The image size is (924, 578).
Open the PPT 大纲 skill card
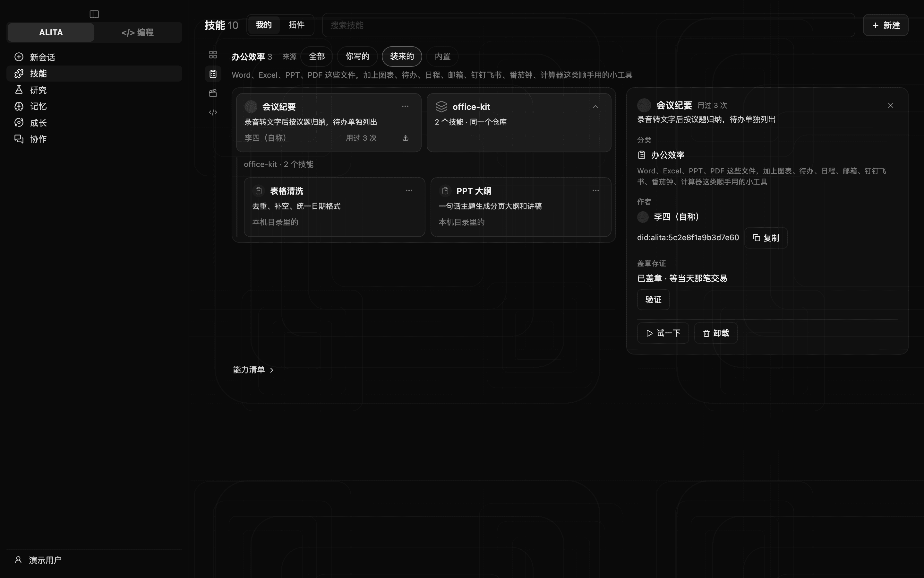point(521,207)
